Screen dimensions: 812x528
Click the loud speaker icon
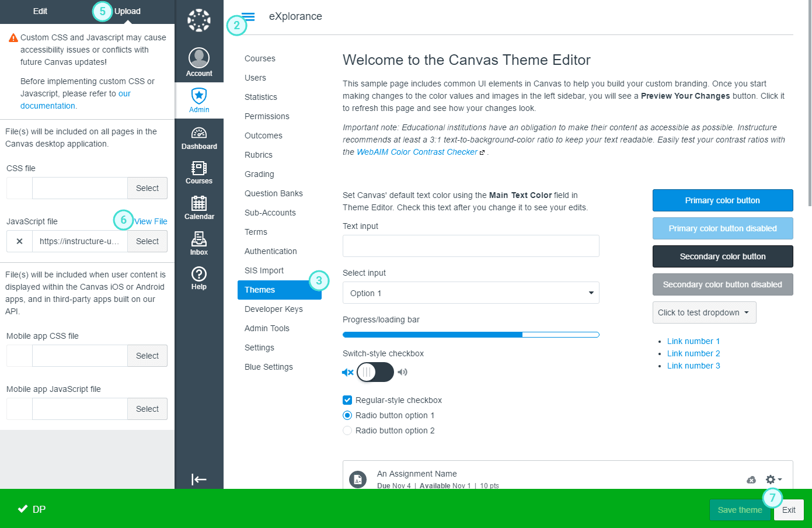402,372
